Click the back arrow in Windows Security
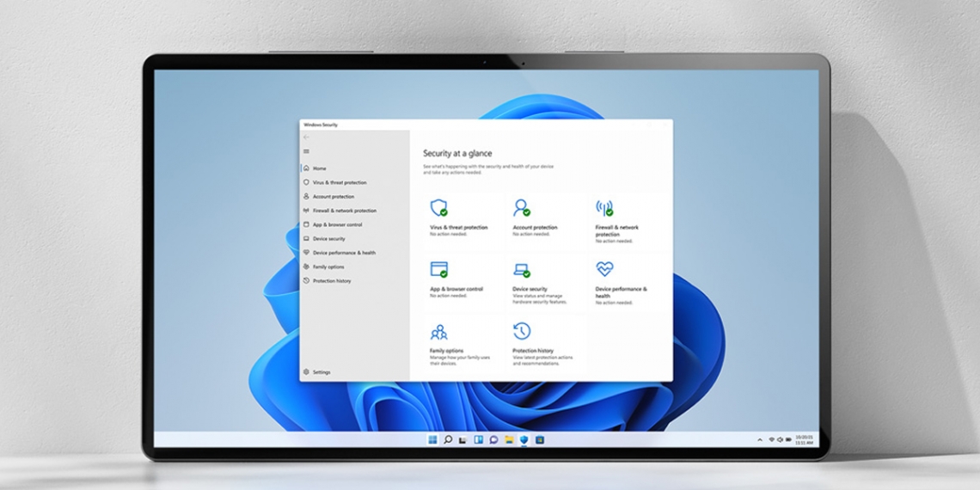 click(306, 137)
